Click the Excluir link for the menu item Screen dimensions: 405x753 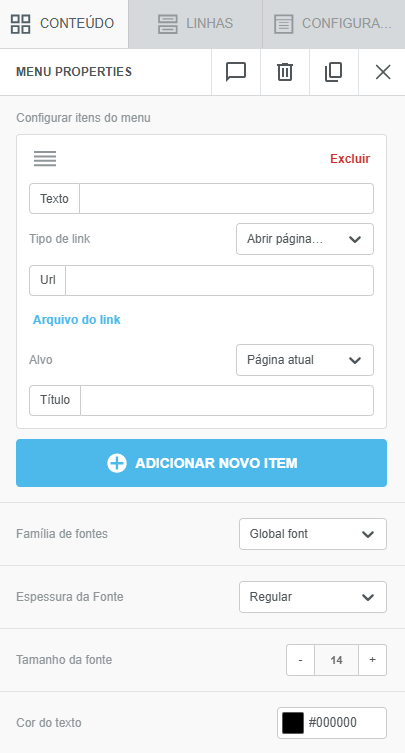point(350,159)
